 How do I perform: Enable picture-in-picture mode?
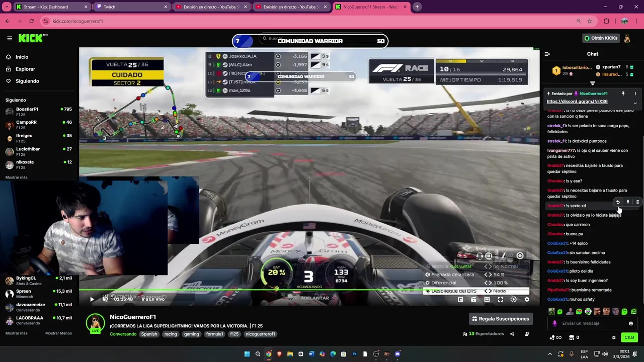click(460, 299)
